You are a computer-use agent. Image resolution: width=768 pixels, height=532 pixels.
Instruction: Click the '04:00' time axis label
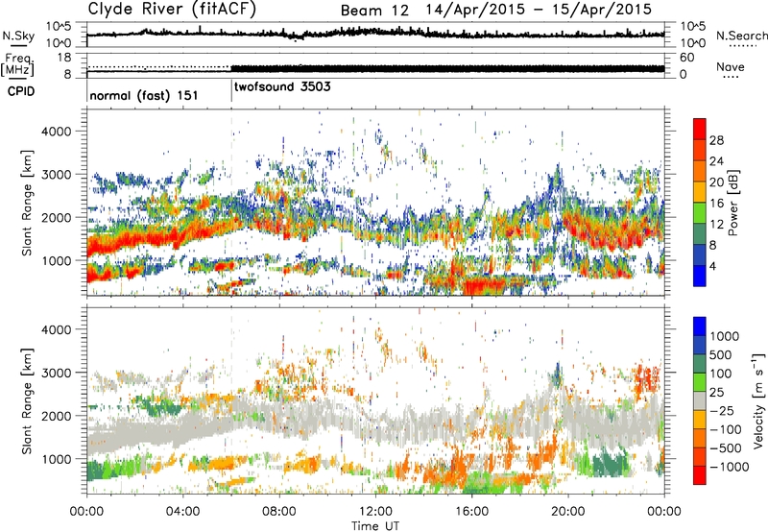[x=182, y=512]
